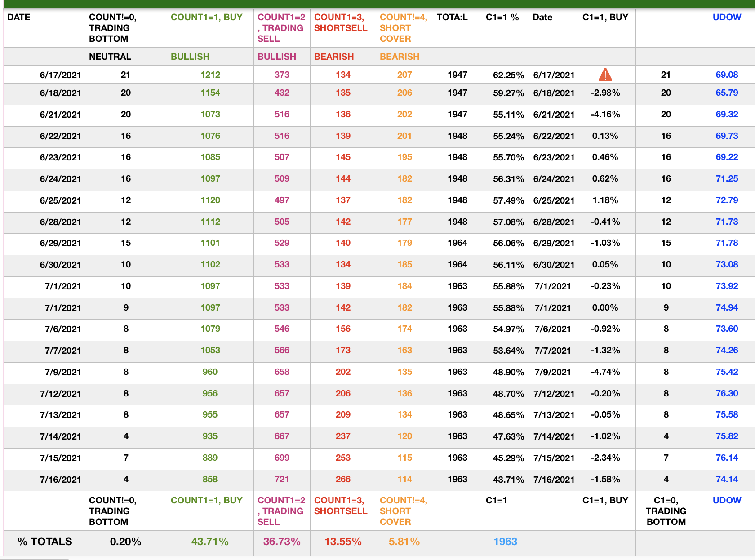Screen dimensions: 755x560
Task: Click the orange warning triangle icon
Action: pos(605,75)
